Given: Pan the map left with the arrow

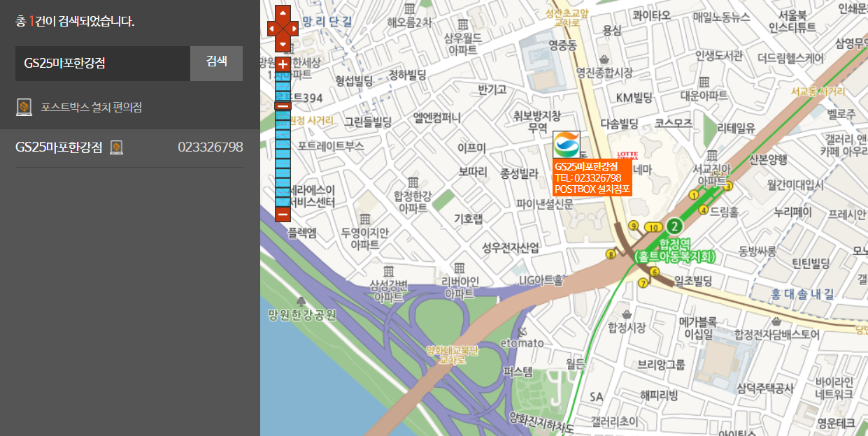Looking at the screenshot, I should pos(271,29).
